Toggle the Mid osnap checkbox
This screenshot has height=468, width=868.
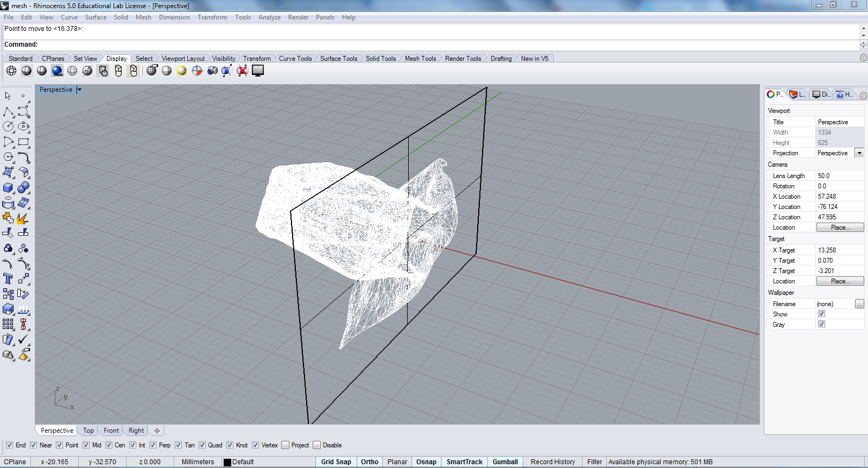(x=86, y=445)
